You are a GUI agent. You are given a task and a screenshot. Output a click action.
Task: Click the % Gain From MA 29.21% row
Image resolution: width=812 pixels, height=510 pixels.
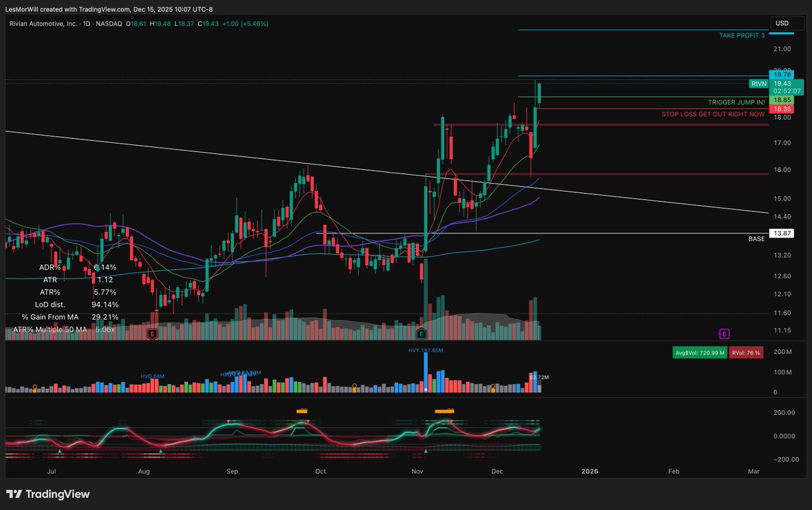[70, 317]
